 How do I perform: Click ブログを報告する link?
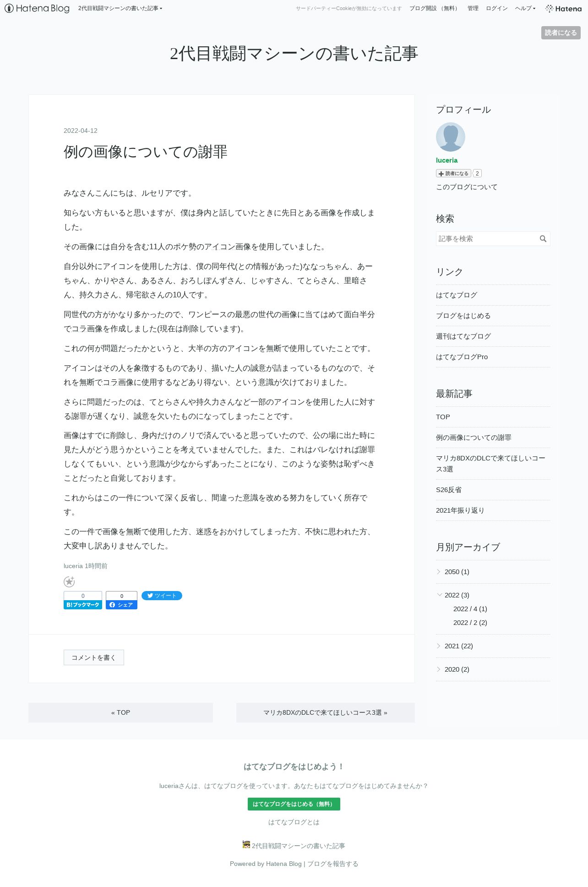click(x=333, y=864)
